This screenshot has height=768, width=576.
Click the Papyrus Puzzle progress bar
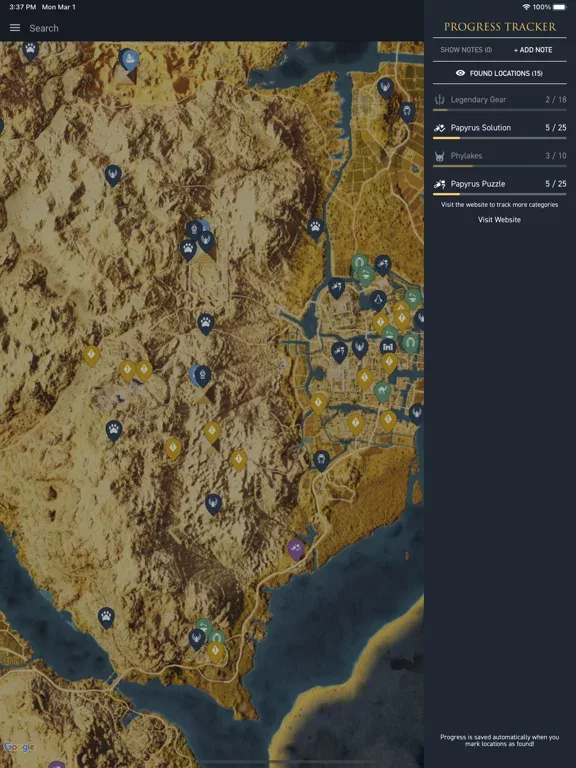pos(500,194)
